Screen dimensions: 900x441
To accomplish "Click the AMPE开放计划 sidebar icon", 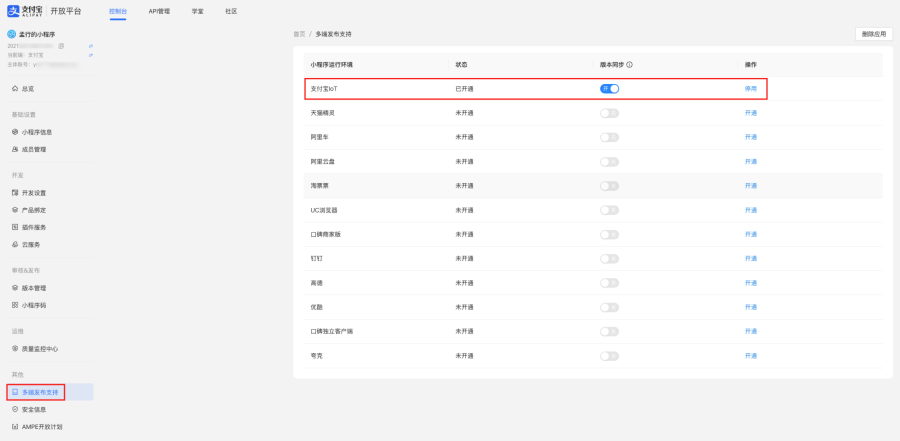I will pyautogui.click(x=15, y=427).
